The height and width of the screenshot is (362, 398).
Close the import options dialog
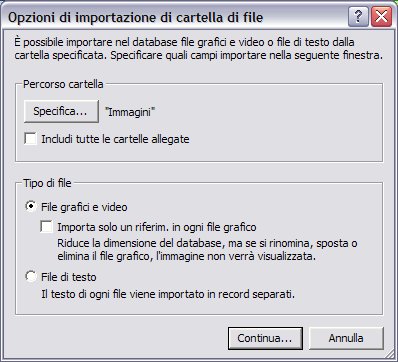click(x=381, y=16)
